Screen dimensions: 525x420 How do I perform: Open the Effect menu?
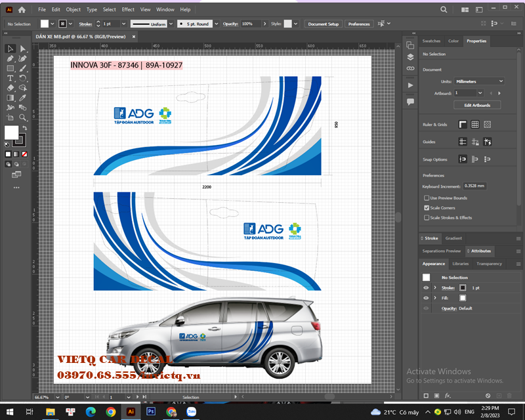pos(128,10)
